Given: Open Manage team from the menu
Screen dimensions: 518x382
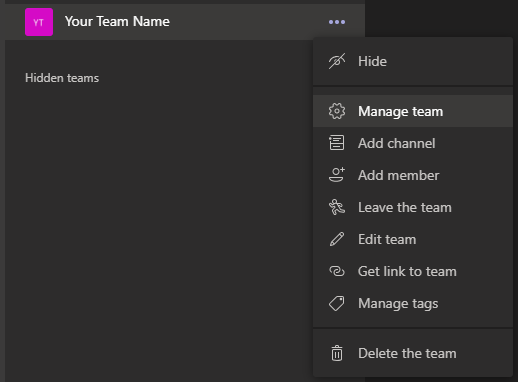Looking at the screenshot, I should [x=413, y=111].
